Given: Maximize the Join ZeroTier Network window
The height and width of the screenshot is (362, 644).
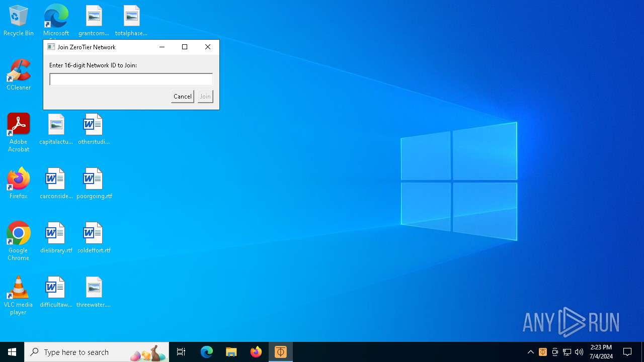Looking at the screenshot, I should click(x=185, y=47).
